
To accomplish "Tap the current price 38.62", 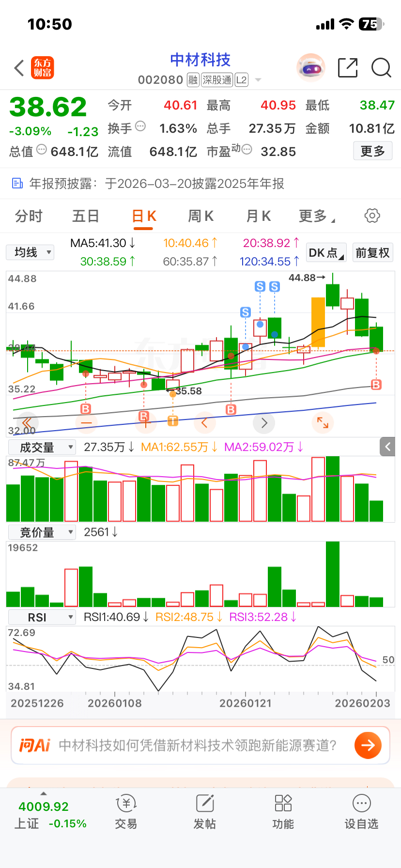I will pos(48,107).
